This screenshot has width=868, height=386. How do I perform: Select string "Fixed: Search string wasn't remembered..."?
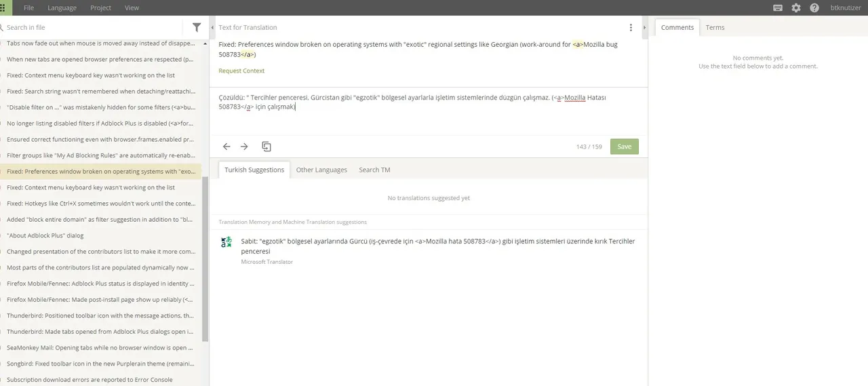pos(101,91)
